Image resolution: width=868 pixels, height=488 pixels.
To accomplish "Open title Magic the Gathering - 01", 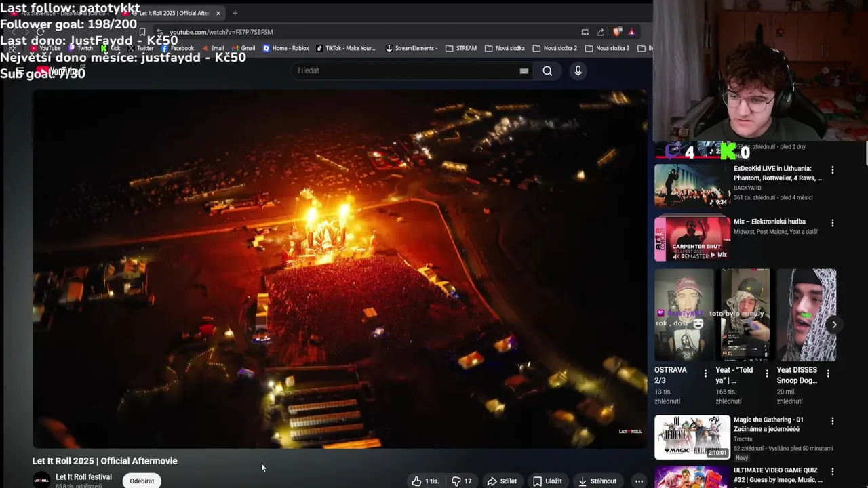I will click(768, 424).
